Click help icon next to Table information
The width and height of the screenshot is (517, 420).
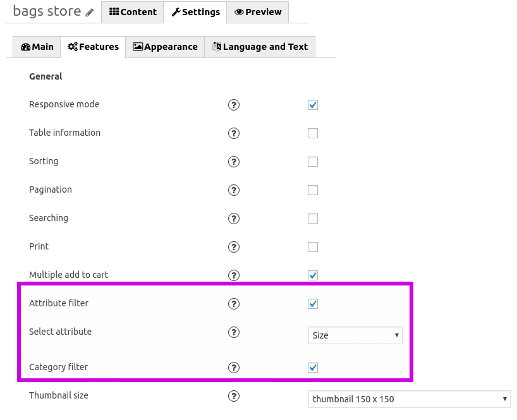233,133
